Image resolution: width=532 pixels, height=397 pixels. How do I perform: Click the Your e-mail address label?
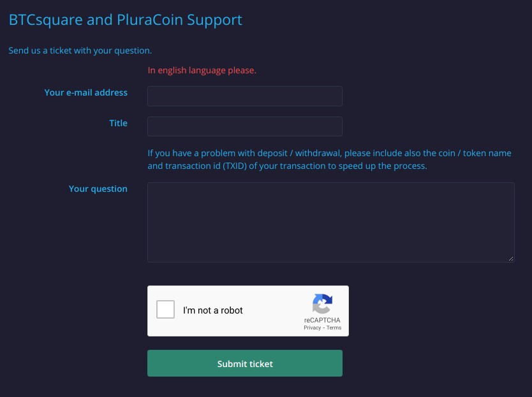point(86,92)
